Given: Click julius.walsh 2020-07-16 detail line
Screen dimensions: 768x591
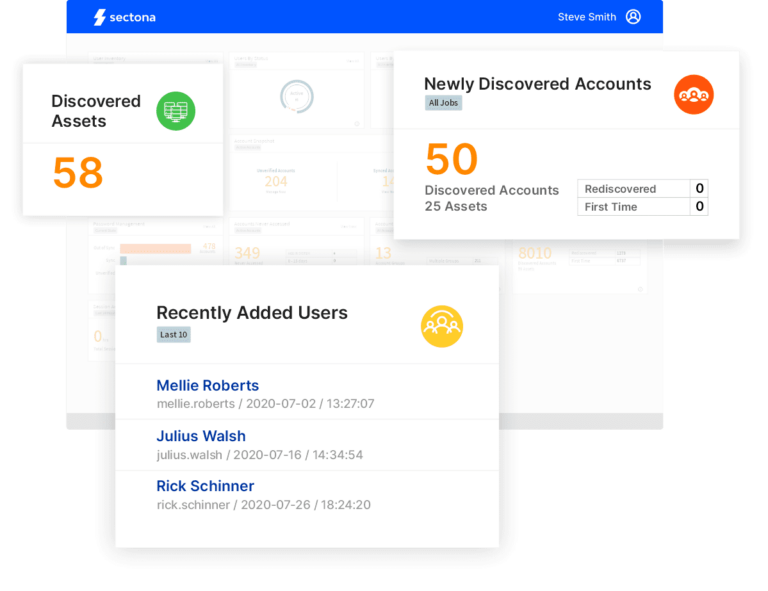Looking at the screenshot, I should coord(260,455).
